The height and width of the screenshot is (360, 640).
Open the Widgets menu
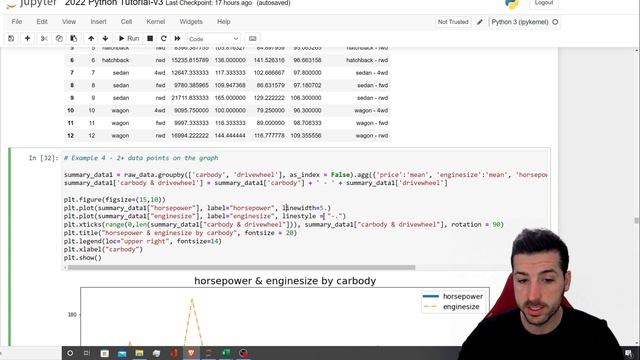coord(191,22)
